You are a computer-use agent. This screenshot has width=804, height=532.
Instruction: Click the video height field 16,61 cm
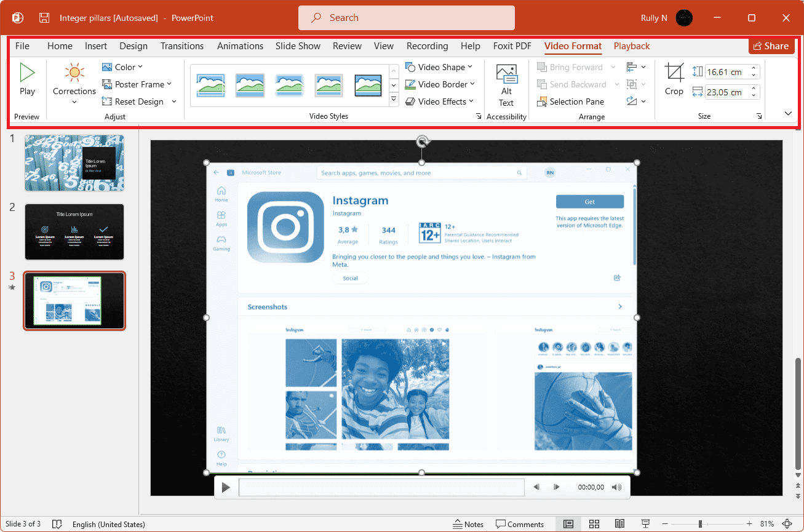coord(728,72)
